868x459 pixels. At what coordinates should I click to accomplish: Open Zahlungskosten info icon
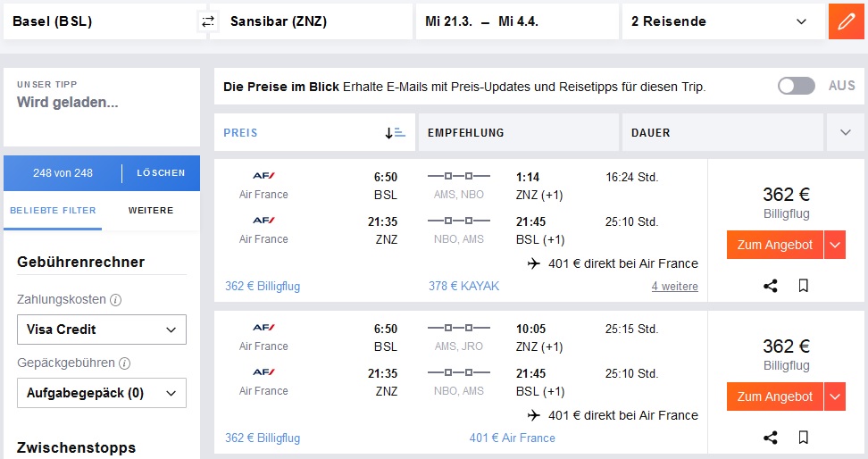click(x=116, y=300)
